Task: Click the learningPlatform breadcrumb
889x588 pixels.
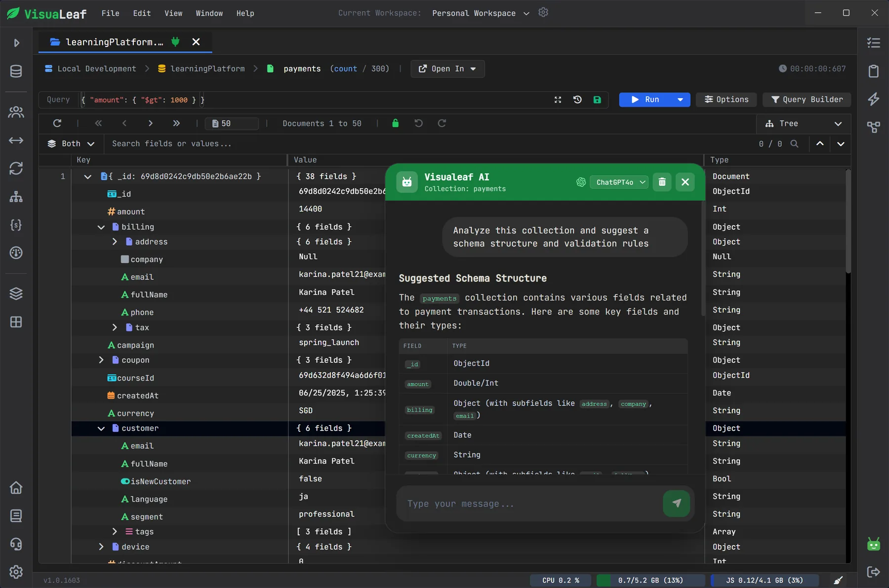Action: [202, 69]
